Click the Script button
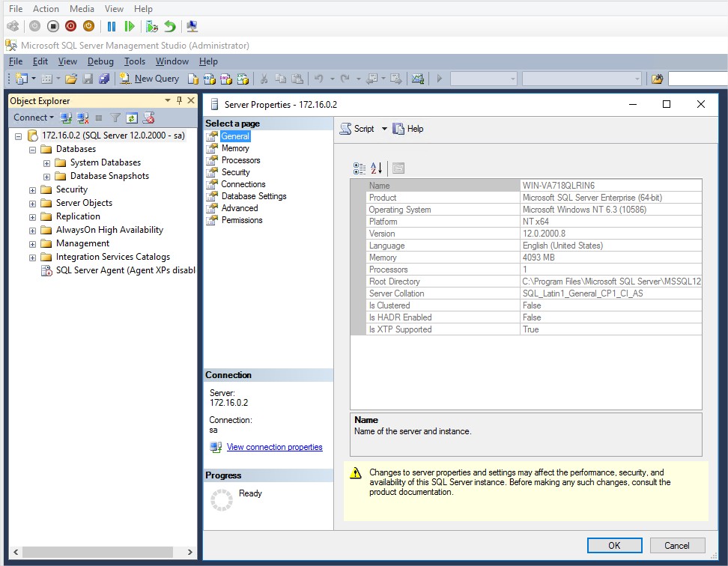Image resolution: width=728 pixels, height=566 pixels. coord(357,129)
